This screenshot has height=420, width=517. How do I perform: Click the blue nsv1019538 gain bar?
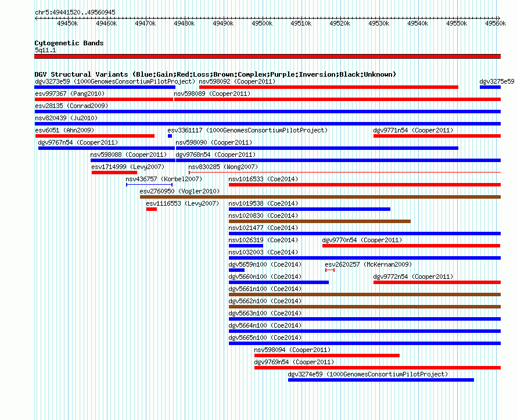click(x=310, y=209)
